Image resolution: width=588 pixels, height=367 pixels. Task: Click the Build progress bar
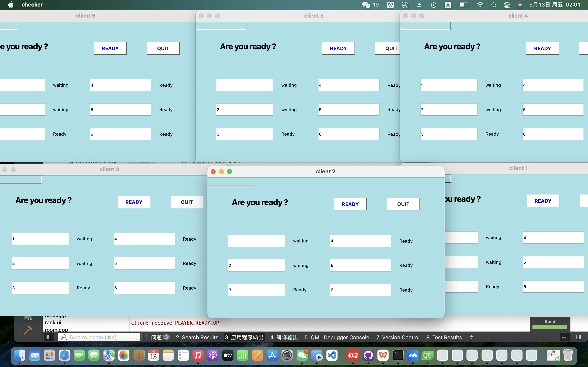point(550,327)
